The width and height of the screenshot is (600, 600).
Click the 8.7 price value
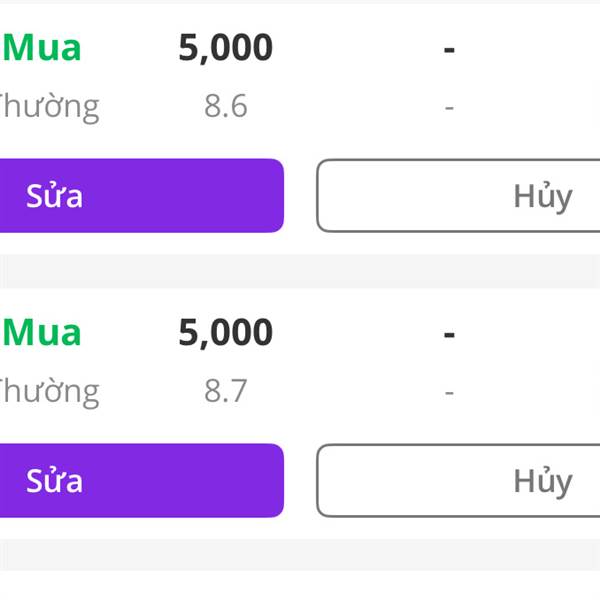(225, 391)
